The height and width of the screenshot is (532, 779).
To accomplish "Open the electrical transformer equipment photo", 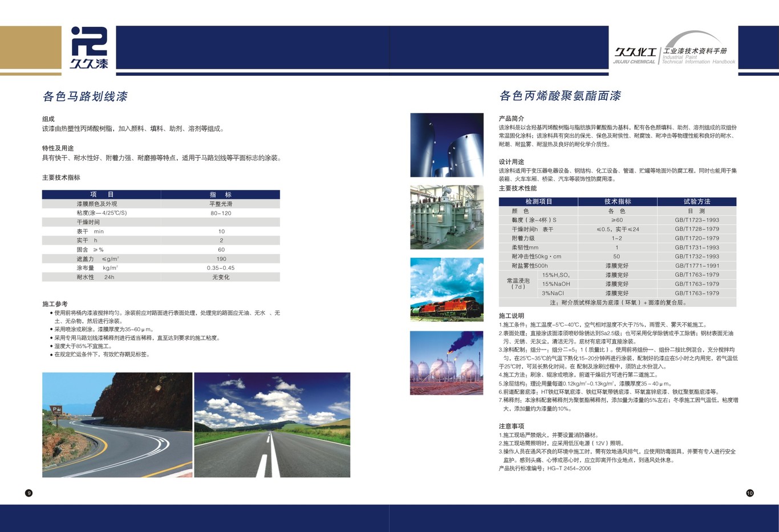I will point(447,217).
